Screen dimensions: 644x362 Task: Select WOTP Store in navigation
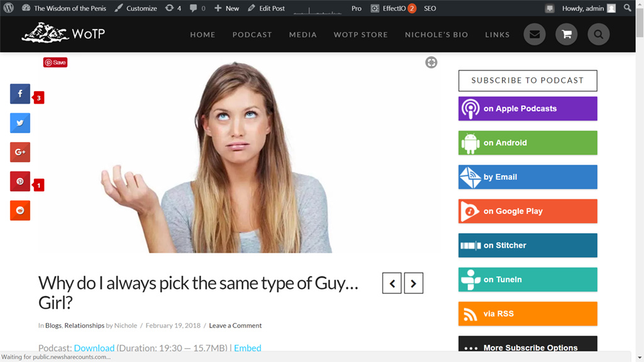(x=360, y=35)
